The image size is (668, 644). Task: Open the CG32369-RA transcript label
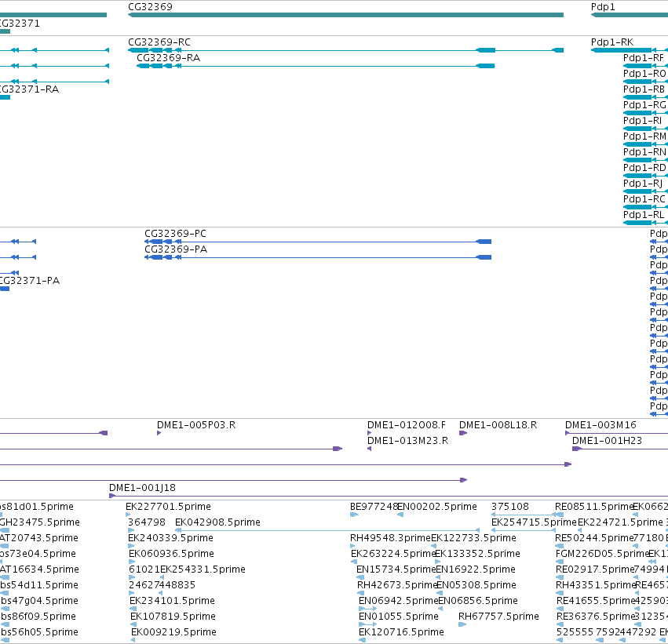coord(168,58)
